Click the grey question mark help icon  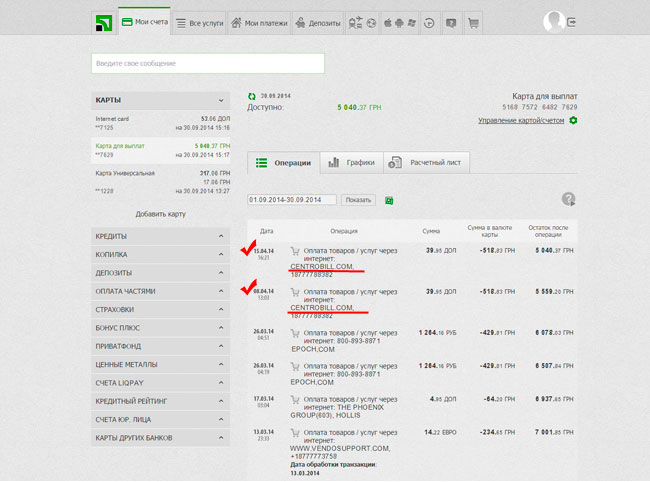(x=569, y=199)
